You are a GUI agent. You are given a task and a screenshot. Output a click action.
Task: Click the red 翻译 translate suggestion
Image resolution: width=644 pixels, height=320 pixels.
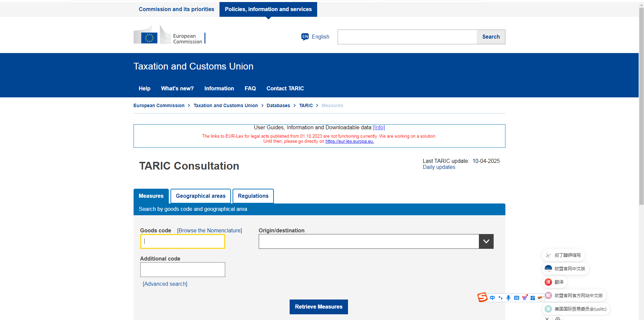pyautogui.click(x=554, y=282)
